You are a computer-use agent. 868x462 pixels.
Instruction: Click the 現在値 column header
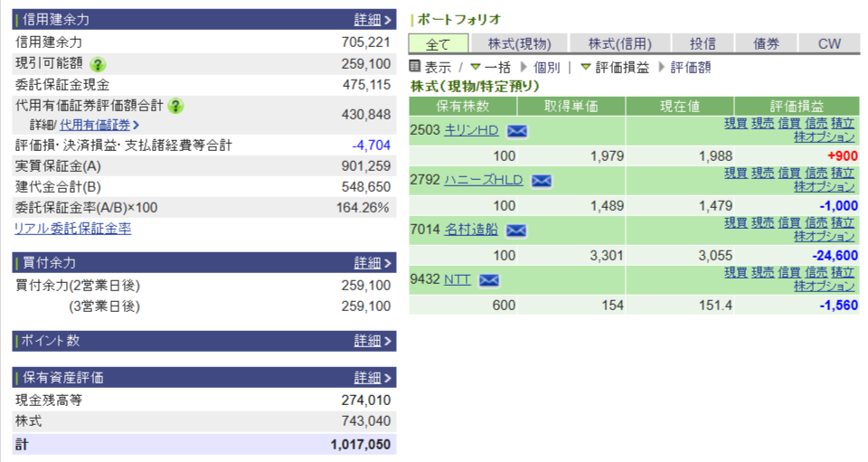[680, 106]
